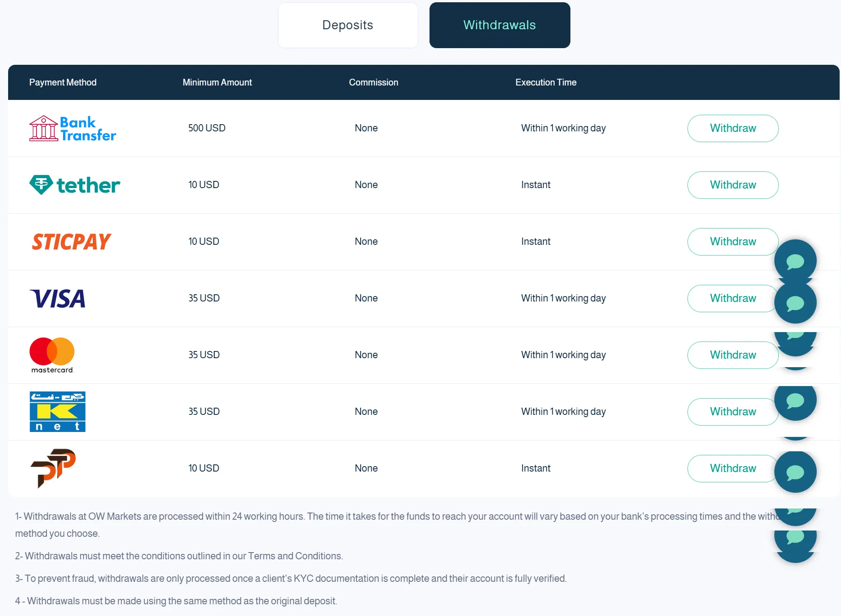Click Instant in the PTP row
Image resolution: width=841 pixels, height=616 pixels.
click(536, 468)
